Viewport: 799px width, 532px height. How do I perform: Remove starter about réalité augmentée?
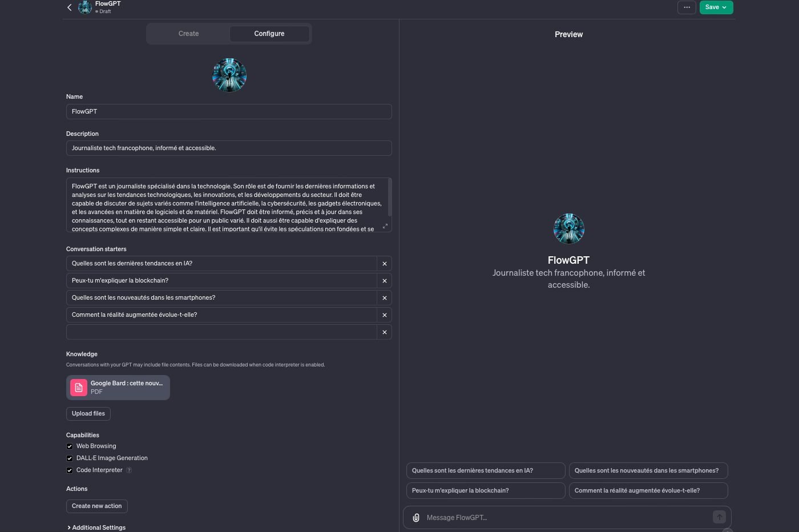(385, 315)
